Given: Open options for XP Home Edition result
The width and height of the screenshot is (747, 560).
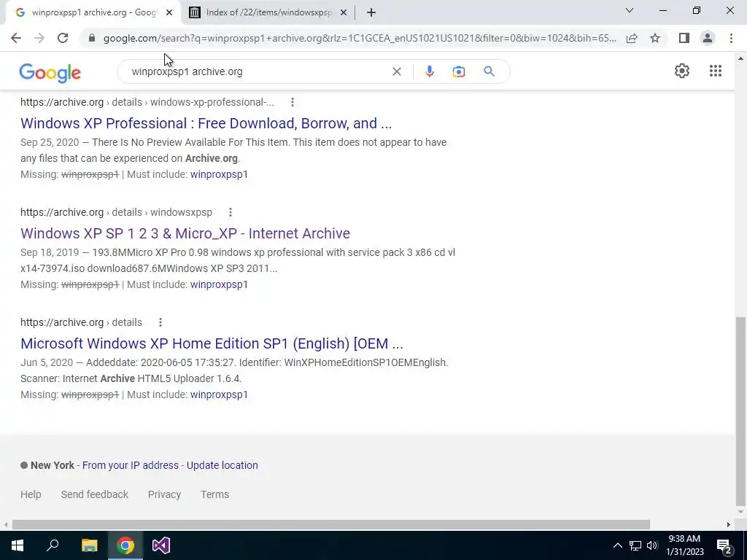Looking at the screenshot, I should click(x=160, y=322).
